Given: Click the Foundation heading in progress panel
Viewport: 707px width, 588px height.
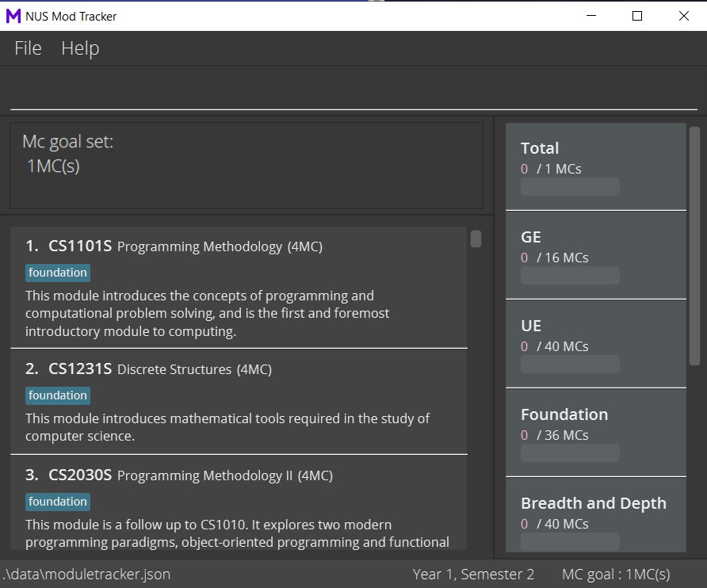Looking at the screenshot, I should (x=564, y=414).
